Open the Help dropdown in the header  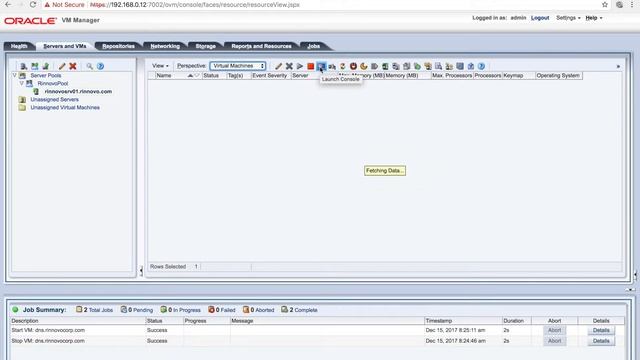594,18
